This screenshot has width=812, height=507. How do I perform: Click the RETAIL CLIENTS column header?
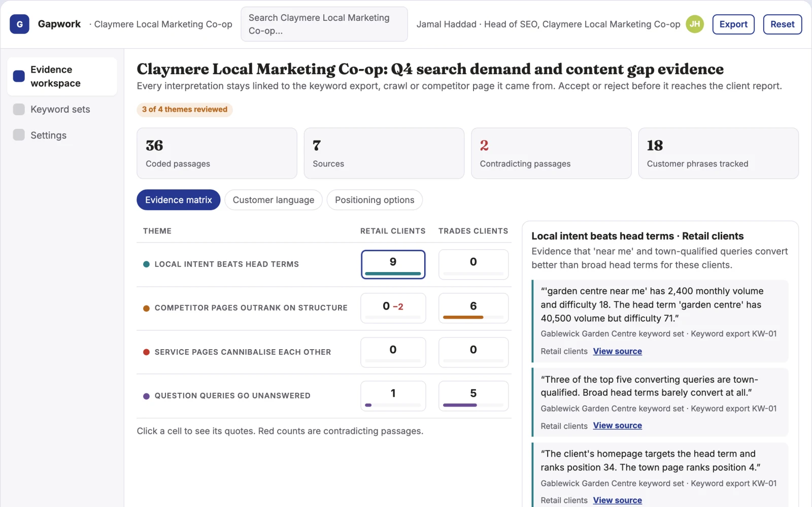(x=393, y=231)
